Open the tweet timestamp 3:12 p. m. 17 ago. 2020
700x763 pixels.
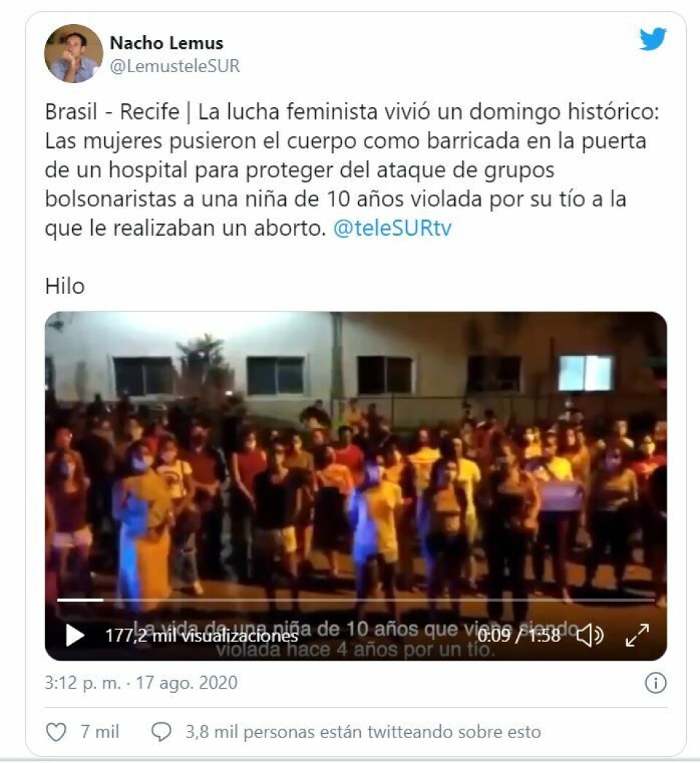(141, 683)
